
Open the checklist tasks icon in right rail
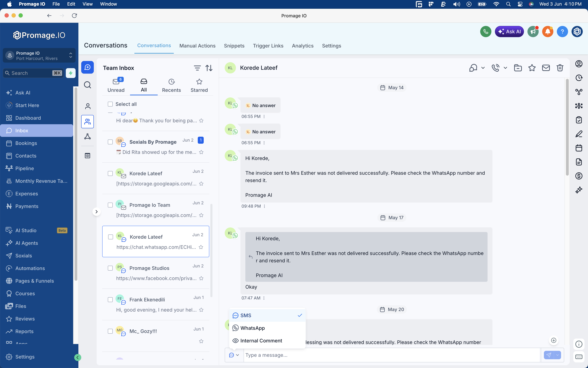point(579,120)
